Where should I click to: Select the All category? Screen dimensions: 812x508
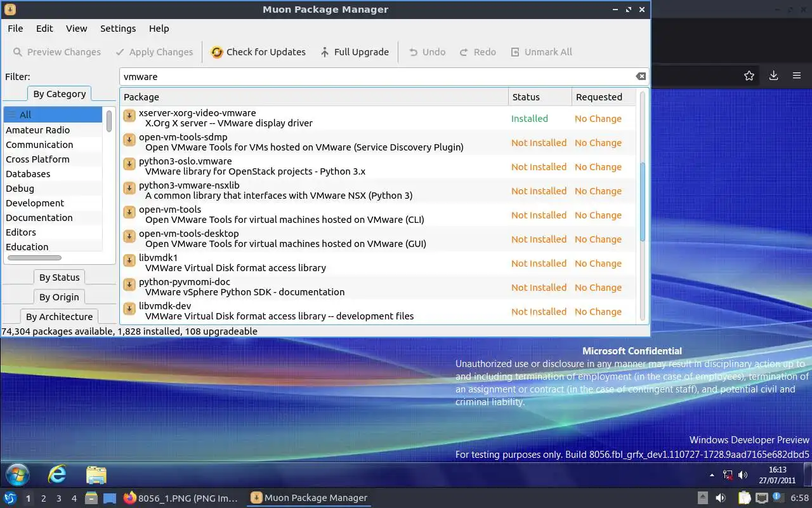click(x=53, y=115)
